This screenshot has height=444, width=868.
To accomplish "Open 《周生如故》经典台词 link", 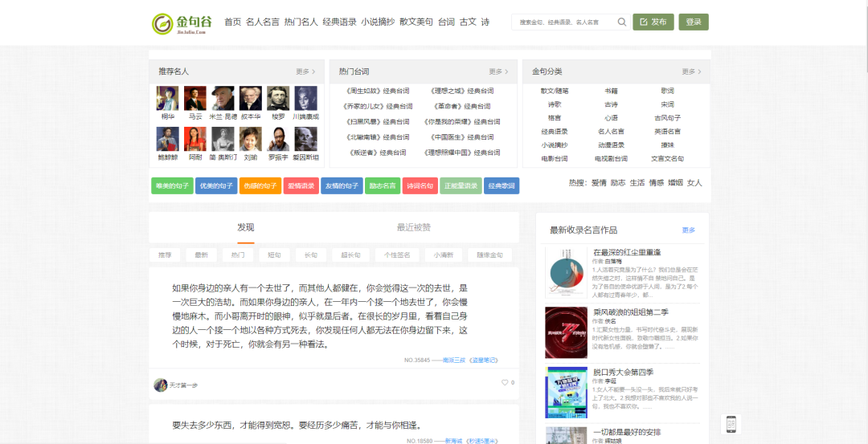I will click(376, 92).
